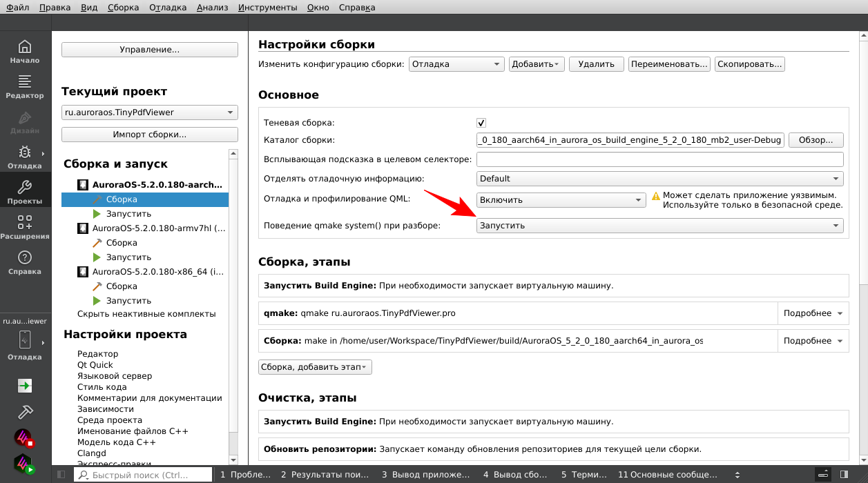Open the Начало (Welcome) mode
The height and width of the screenshot is (483, 868).
25,52
